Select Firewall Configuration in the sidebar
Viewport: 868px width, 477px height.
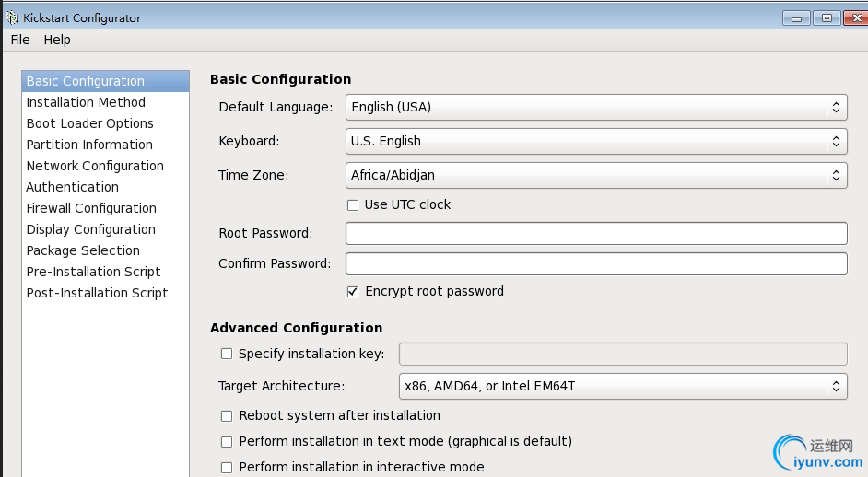coord(91,208)
